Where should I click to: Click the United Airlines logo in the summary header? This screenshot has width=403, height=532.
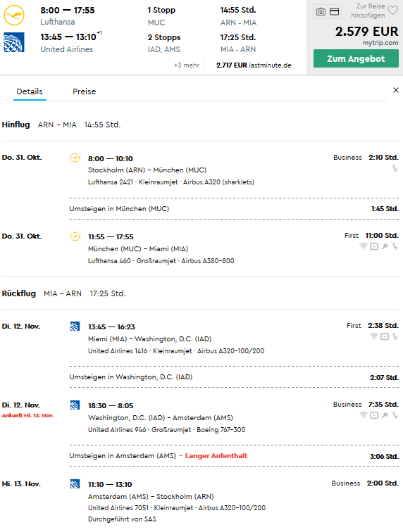[x=14, y=42]
